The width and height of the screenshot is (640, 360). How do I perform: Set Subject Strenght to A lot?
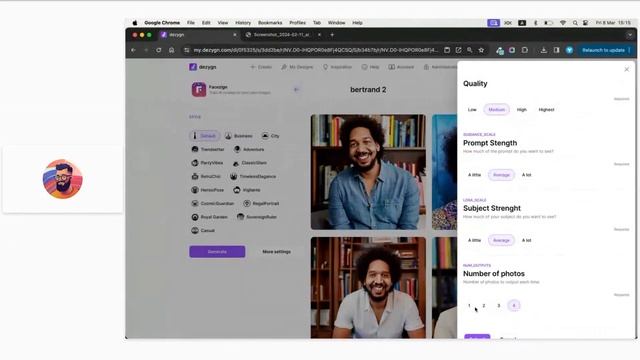click(527, 240)
